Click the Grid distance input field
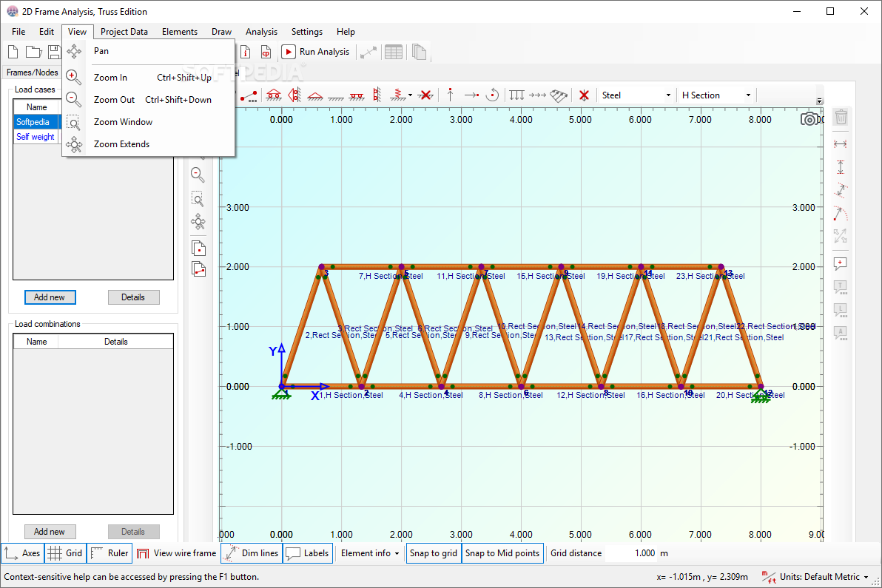882x588 pixels. click(x=630, y=553)
